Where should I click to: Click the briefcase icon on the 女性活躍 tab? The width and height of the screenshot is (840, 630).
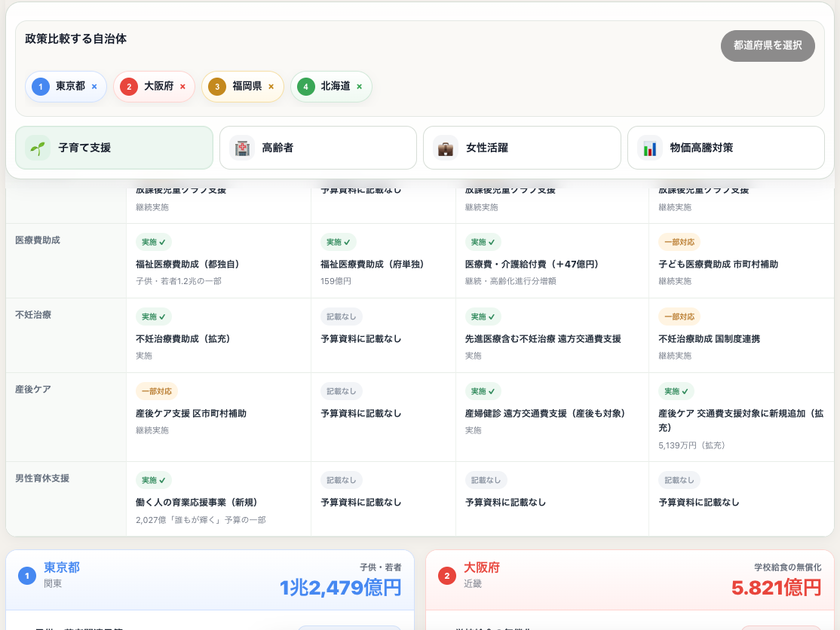pyautogui.click(x=445, y=148)
